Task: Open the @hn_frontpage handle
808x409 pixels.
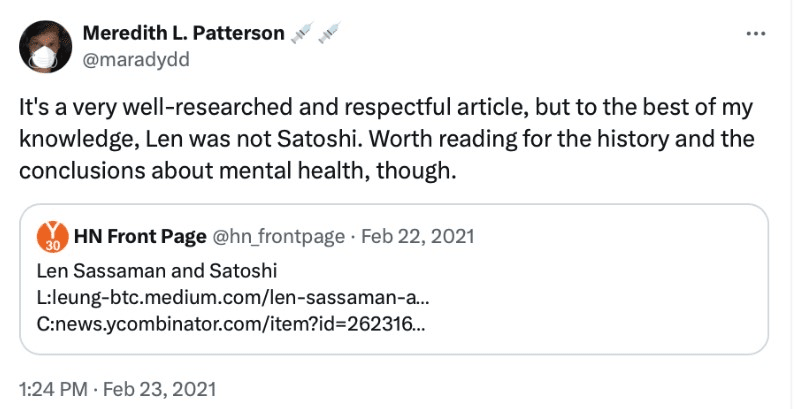Action: [257, 237]
